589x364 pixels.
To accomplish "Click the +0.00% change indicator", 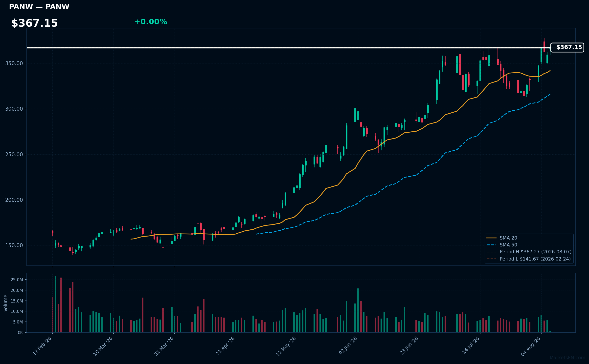I will click(151, 22).
